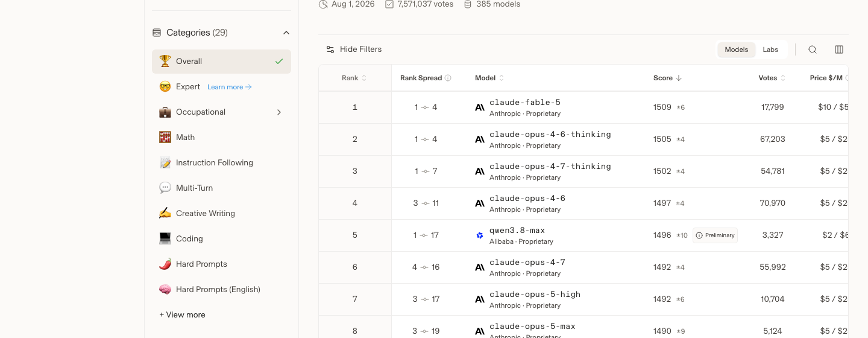Sort by the Model column

tap(489, 78)
